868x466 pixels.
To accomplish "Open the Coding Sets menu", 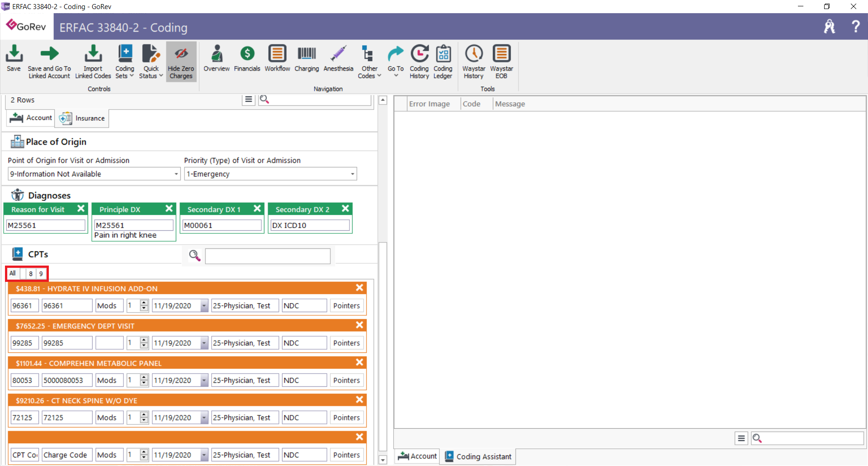I will [x=125, y=62].
